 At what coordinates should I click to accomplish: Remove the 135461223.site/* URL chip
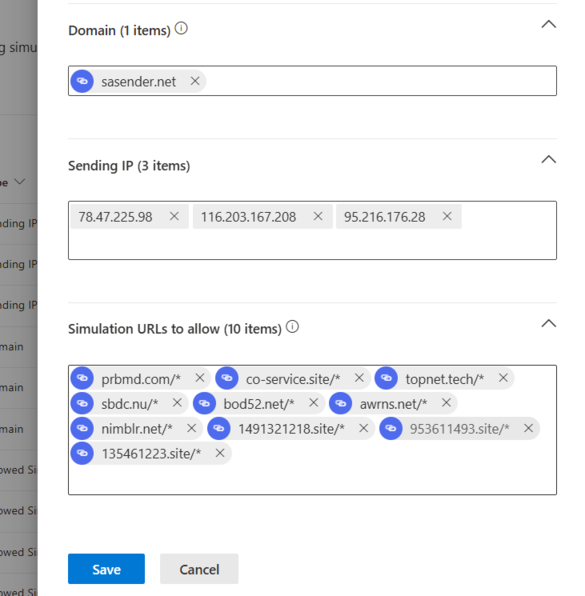pyautogui.click(x=220, y=453)
